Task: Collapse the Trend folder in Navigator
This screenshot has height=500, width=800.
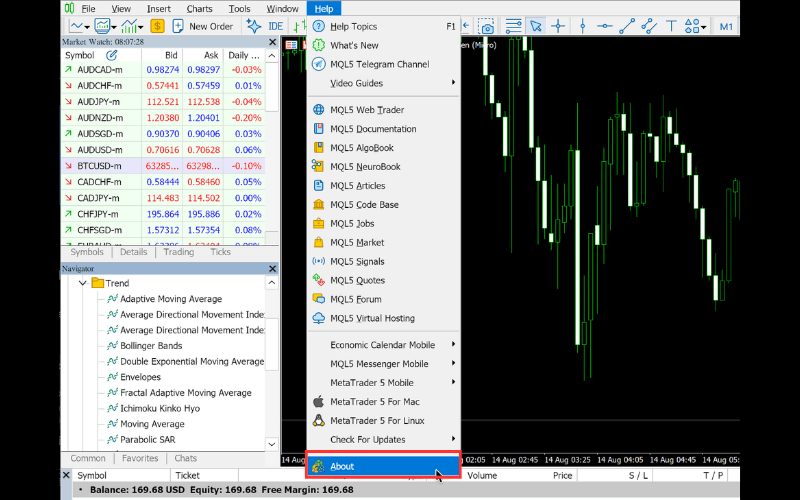Action: coord(83,283)
